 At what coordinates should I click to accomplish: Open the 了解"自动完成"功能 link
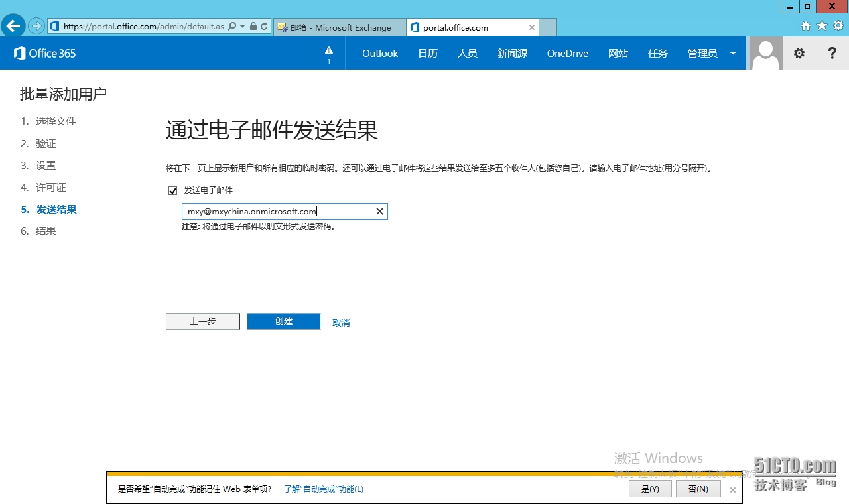(323, 489)
